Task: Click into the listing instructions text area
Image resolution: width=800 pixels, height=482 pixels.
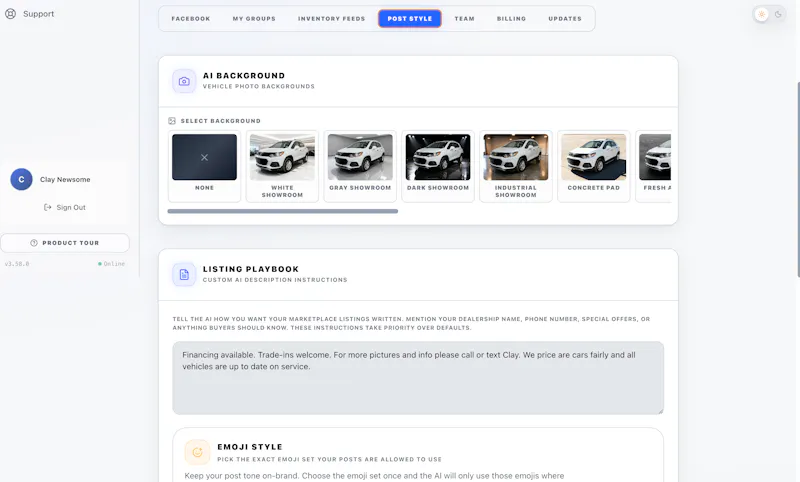Action: (418, 378)
